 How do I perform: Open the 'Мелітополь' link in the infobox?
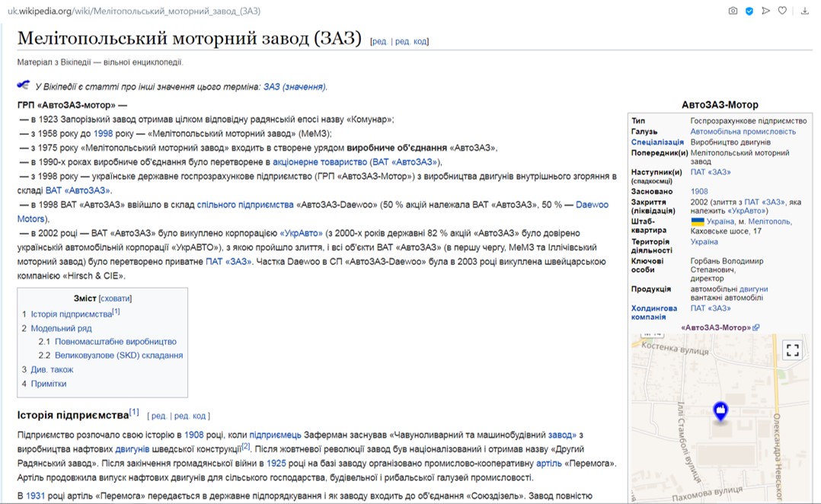[769, 222]
